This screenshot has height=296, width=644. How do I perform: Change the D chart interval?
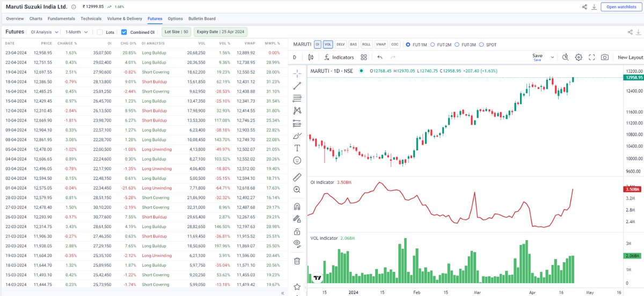294,57
